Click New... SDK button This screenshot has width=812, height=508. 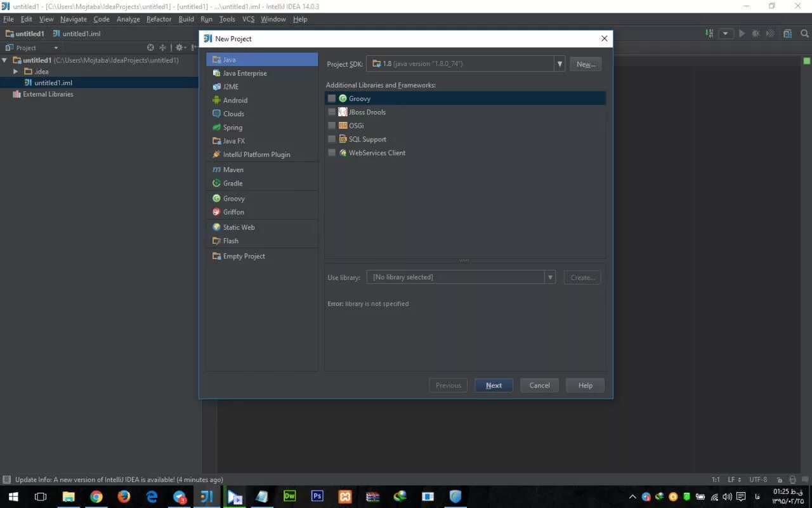586,64
